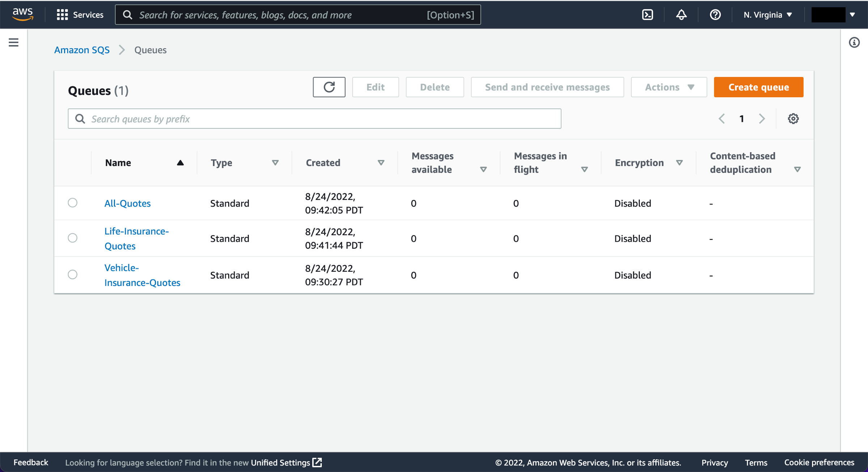The height and width of the screenshot is (472, 868).
Task: Click the refresh/reload queues icon
Action: 329,87
